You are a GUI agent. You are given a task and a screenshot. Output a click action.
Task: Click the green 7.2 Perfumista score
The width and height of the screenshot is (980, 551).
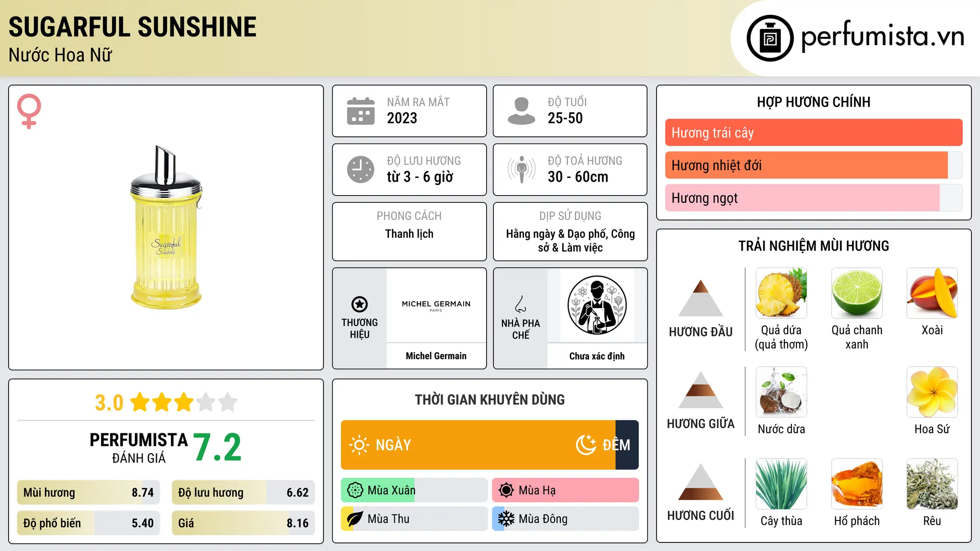point(217,447)
